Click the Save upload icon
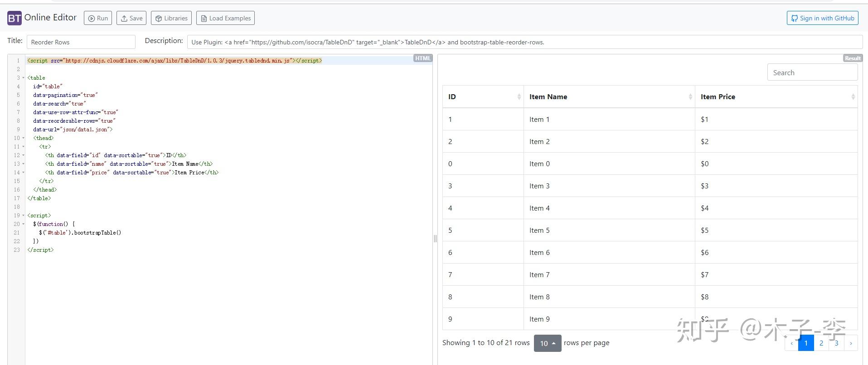Viewport: 868px width, 365px height. click(x=124, y=19)
